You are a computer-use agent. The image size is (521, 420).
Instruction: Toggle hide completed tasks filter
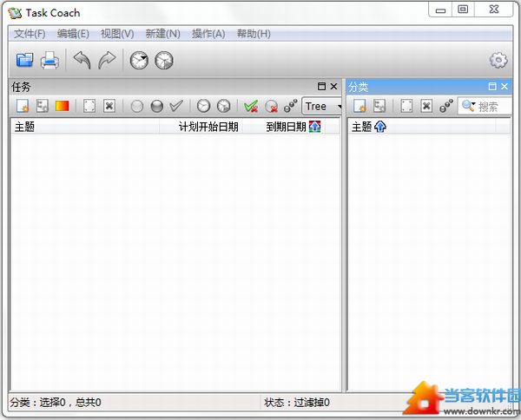(251, 107)
